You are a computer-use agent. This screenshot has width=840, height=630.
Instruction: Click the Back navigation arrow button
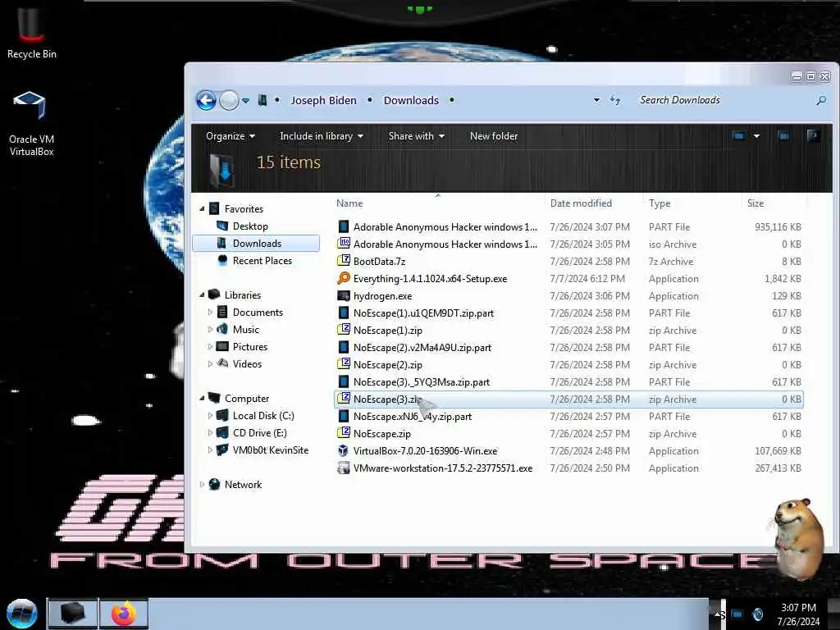tap(206, 100)
